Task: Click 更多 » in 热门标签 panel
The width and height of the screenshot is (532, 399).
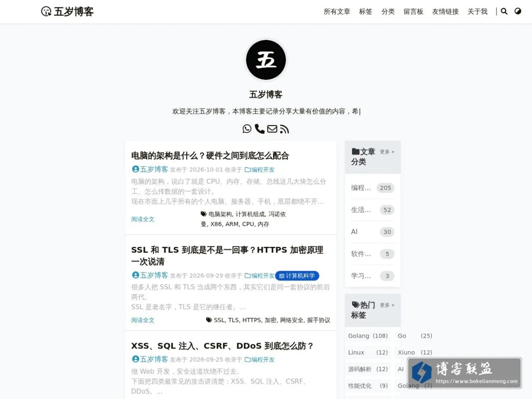Action: [x=387, y=305]
